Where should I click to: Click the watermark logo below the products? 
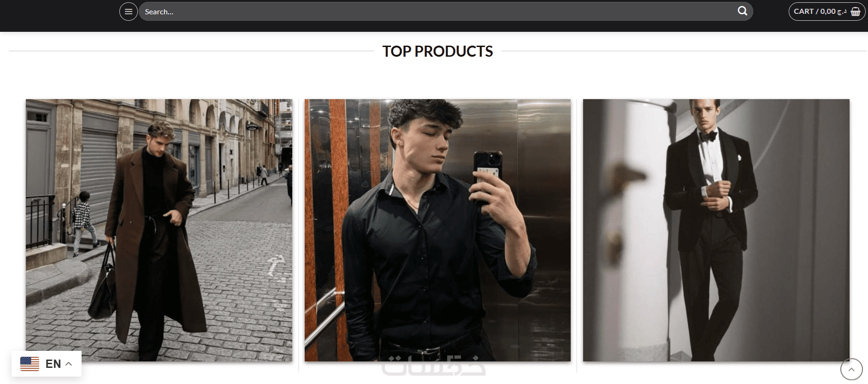(433, 366)
